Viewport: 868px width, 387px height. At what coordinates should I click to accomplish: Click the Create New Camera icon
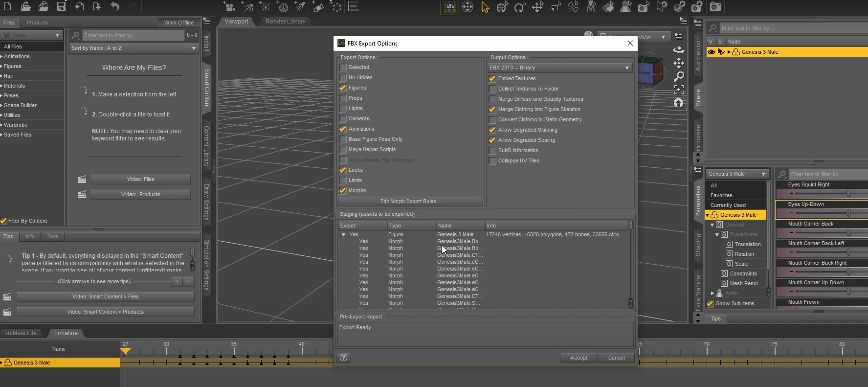coord(229,6)
